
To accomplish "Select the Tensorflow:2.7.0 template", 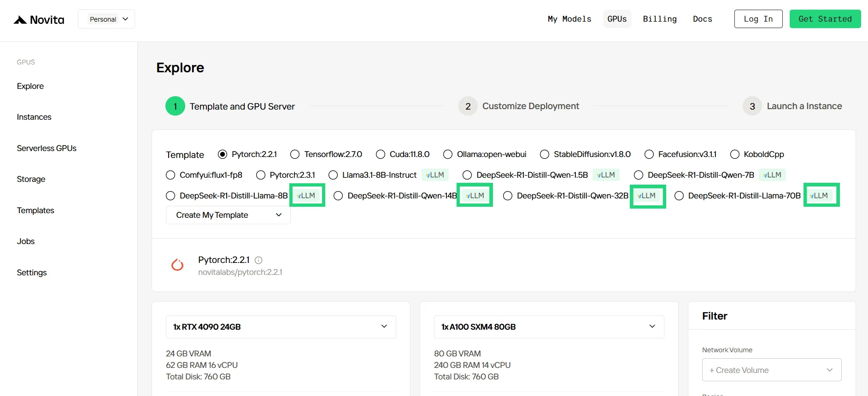I will click(295, 154).
